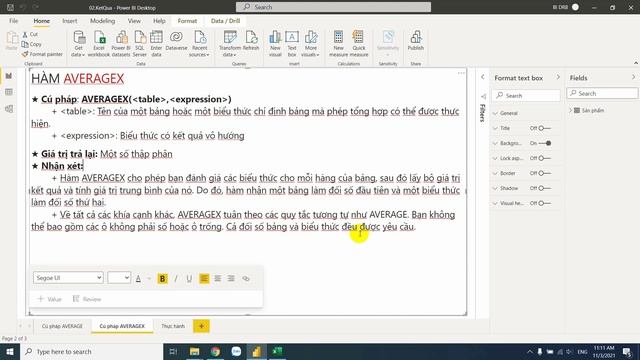This screenshot has height=360, width=640.
Task: Align text left in text box
Action: [x=204, y=278]
